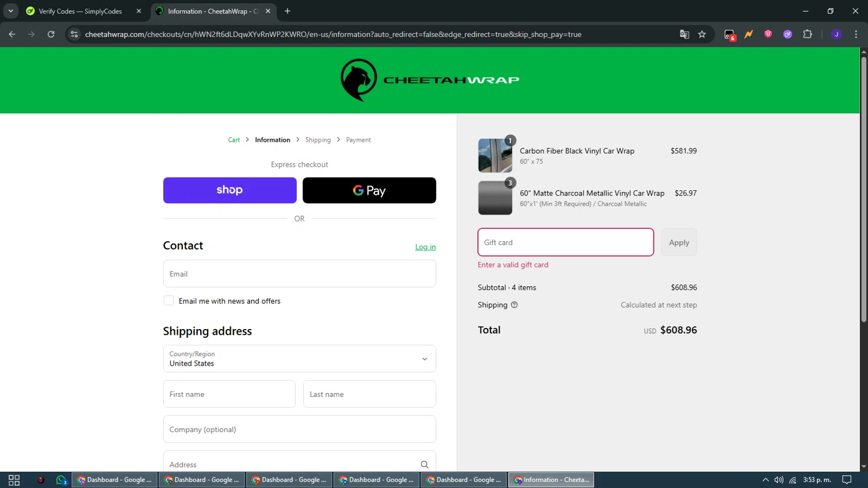This screenshot has height=488, width=868.
Task: Click the browser back arrow
Action: 12,34
